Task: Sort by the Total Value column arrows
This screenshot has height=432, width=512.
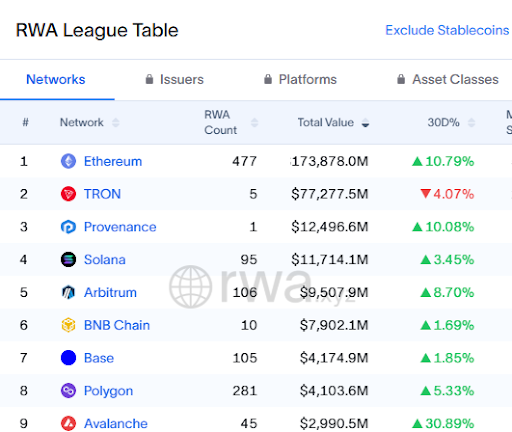Action: (x=365, y=123)
